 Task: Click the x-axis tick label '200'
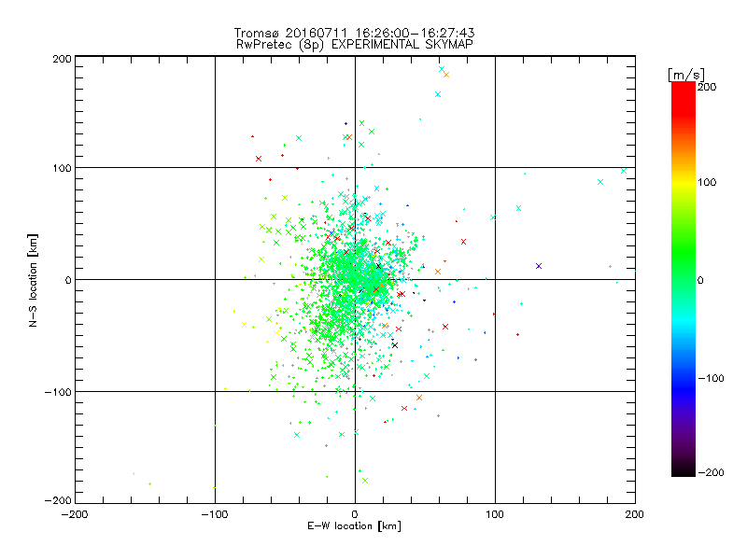635,515
